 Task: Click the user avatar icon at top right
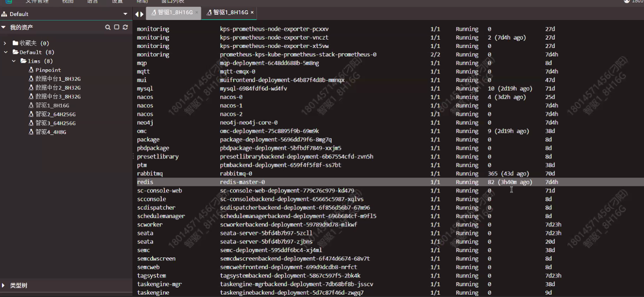(627, 2)
